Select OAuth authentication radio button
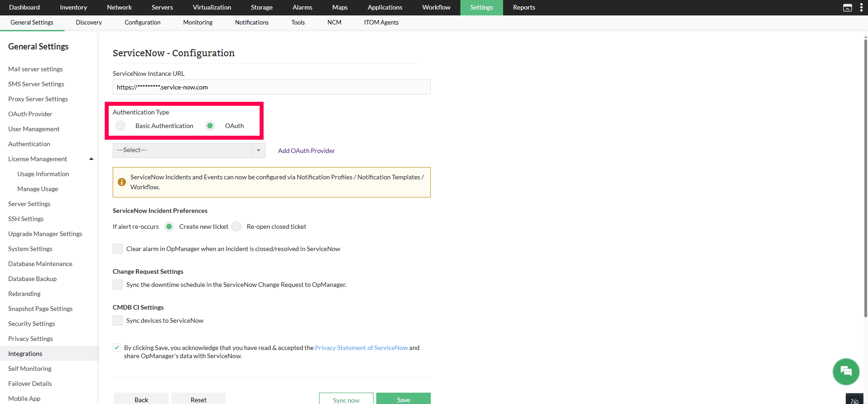Screen dimensions: 868x404 point(210,126)
